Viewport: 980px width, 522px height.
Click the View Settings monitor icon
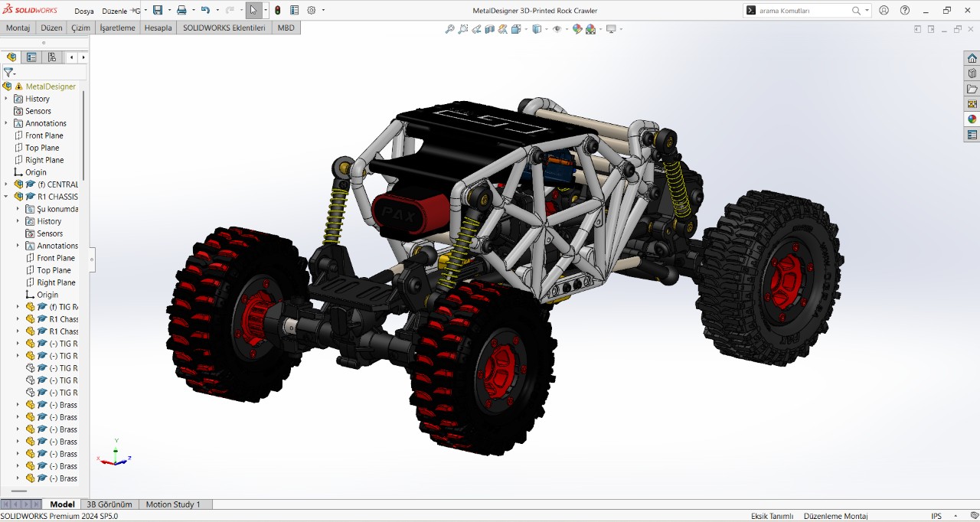[611, 29]
